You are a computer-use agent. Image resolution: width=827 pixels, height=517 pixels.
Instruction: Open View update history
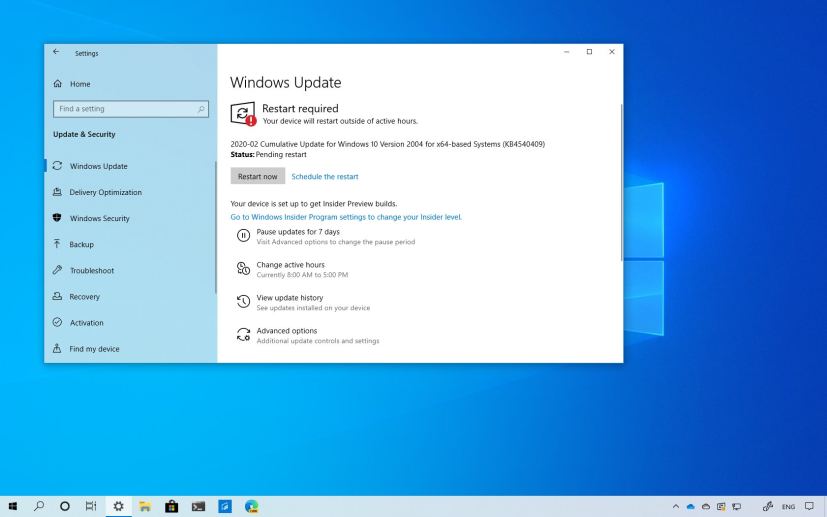pos(290,298)
